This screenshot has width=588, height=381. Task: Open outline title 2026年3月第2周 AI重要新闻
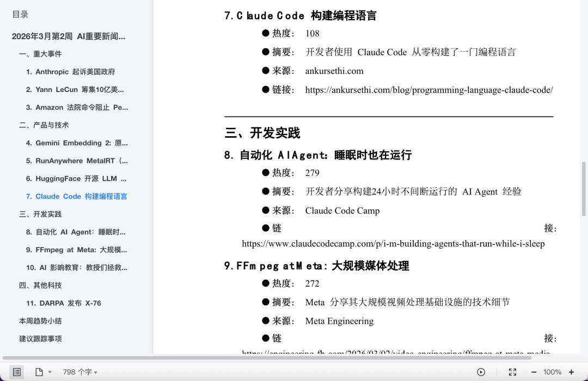point(69,36)
